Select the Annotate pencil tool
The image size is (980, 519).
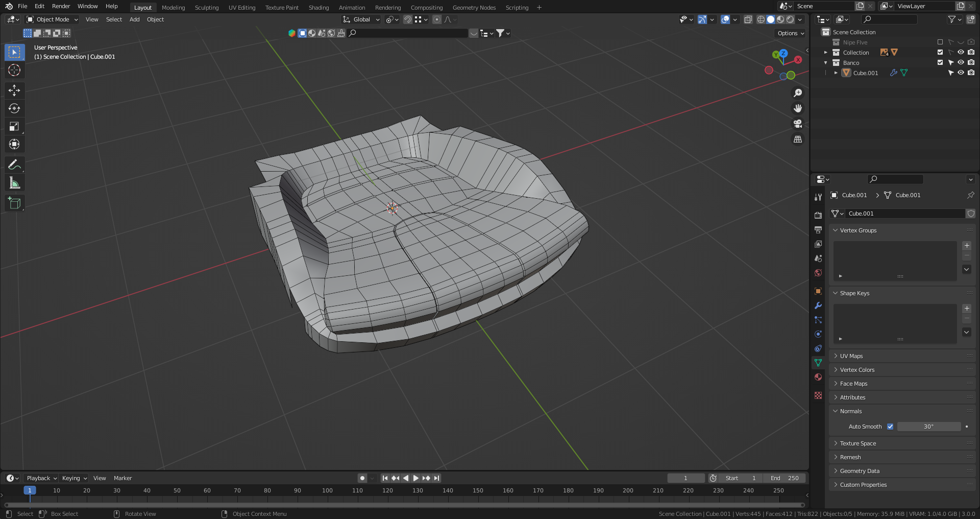14,164
